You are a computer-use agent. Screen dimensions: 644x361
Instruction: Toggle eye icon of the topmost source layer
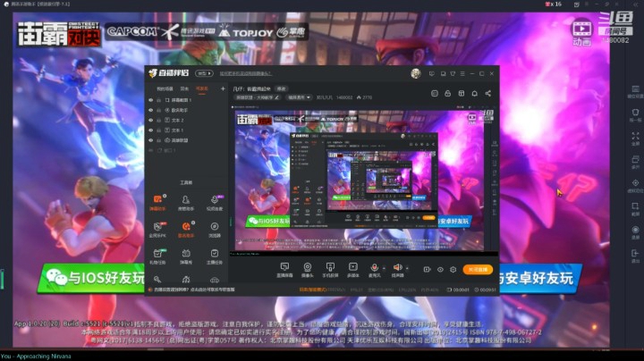(x=151, y=100)
